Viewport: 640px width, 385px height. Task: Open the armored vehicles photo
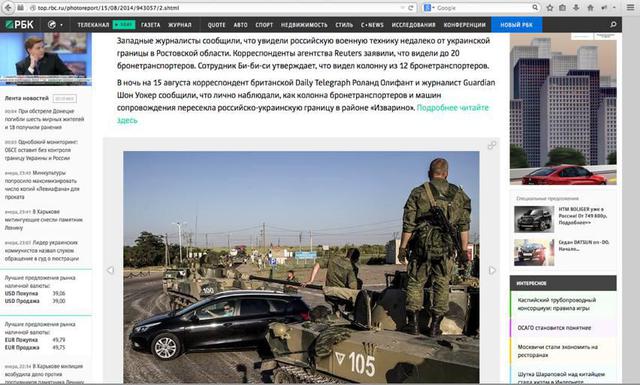click(301, 267)
